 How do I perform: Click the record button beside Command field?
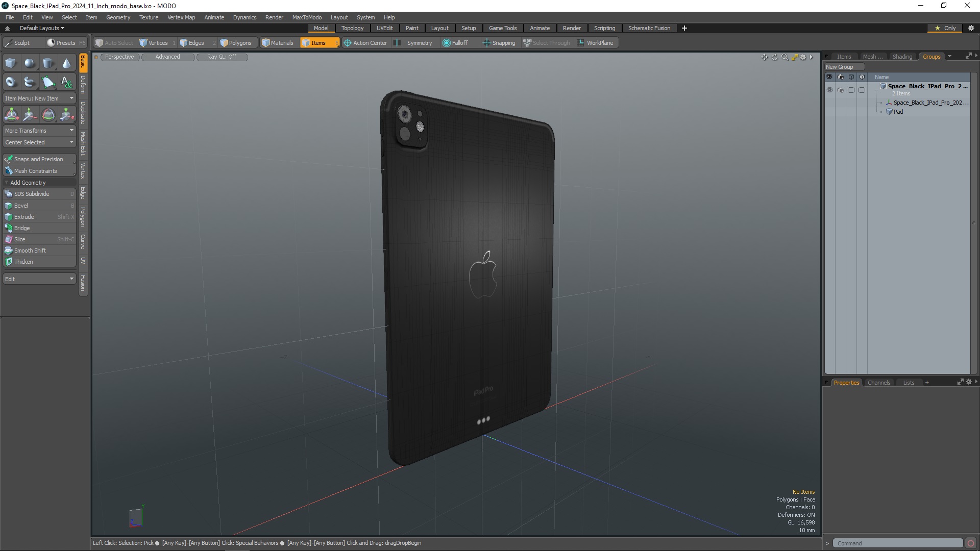[971, 543]
